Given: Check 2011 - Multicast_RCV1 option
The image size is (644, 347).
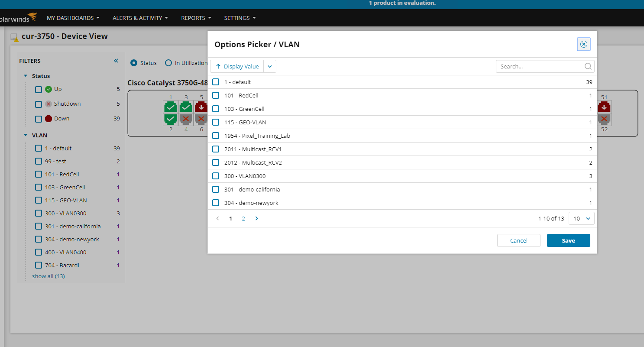Looking at the screenshot, I should (x=216, y=149).
